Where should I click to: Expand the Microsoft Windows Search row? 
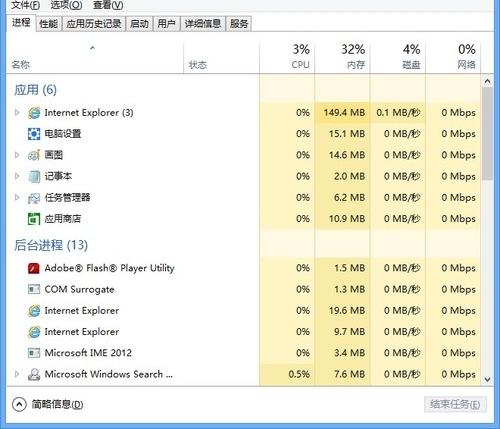pos(17,374)
